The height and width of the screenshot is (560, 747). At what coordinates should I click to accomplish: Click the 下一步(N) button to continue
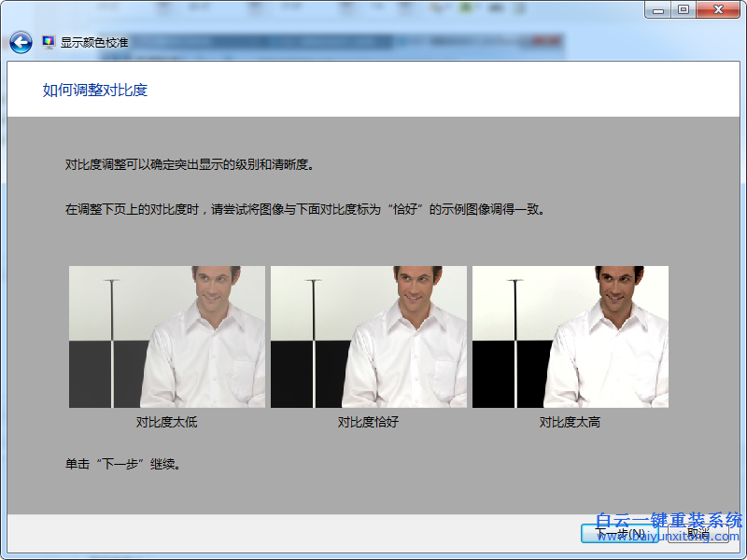point(619,532)
